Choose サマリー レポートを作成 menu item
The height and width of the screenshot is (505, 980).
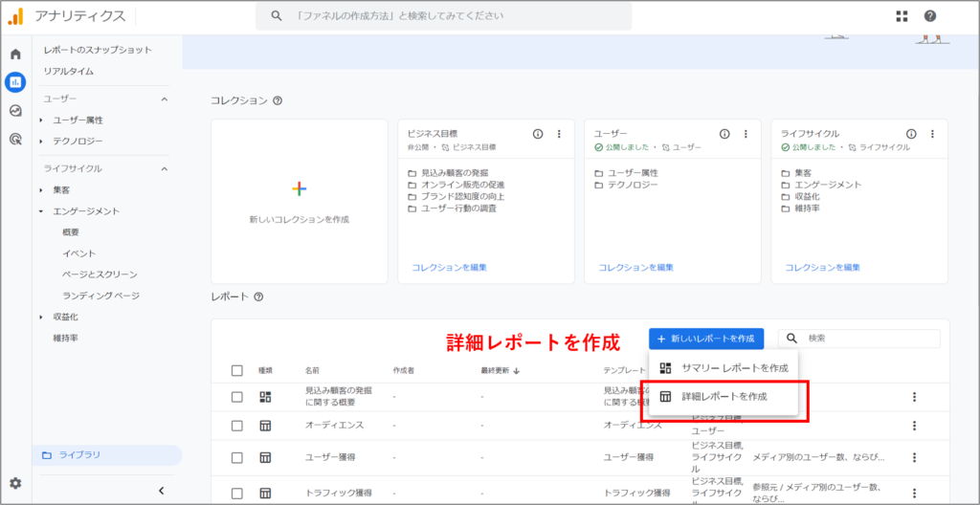(724, 368)
